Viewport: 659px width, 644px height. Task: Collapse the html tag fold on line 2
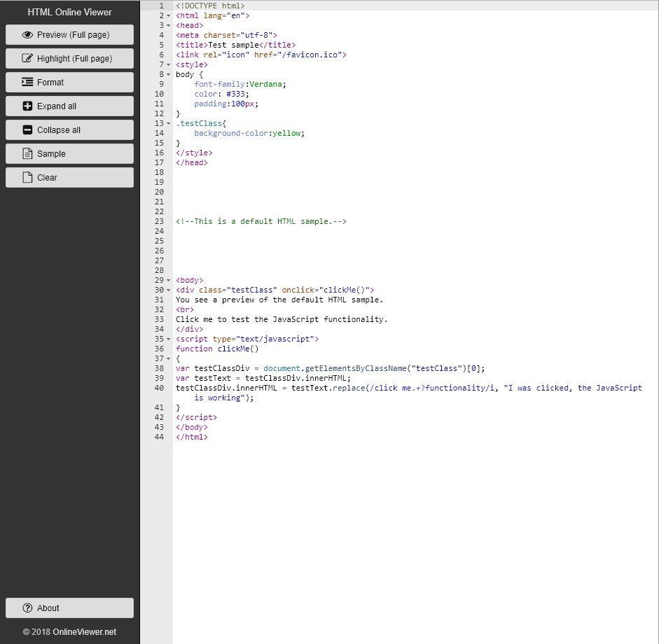(x=169, y=15)
